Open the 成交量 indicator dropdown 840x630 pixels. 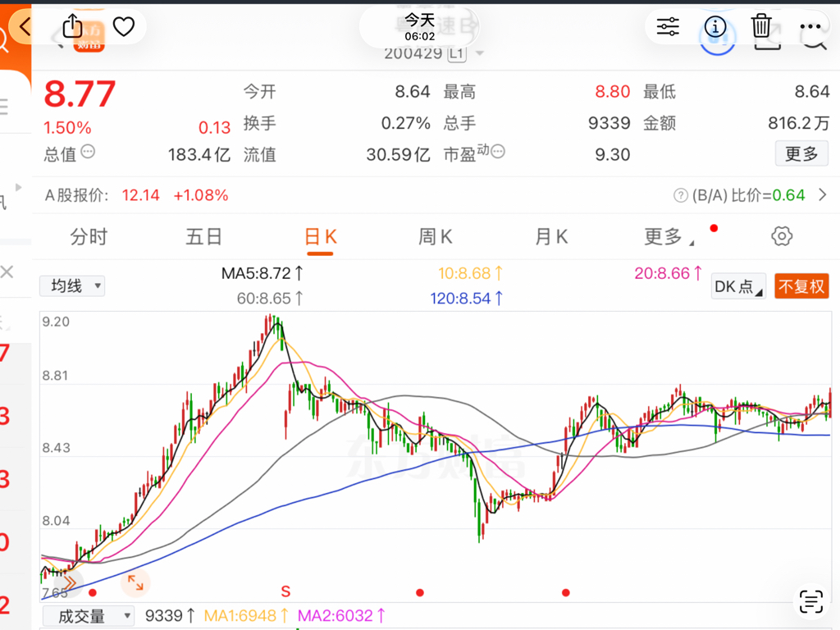pos(87,616)
